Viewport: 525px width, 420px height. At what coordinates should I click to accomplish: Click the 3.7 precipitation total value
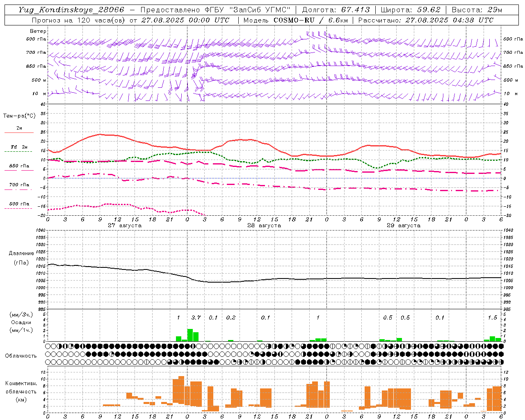(196, 317)
